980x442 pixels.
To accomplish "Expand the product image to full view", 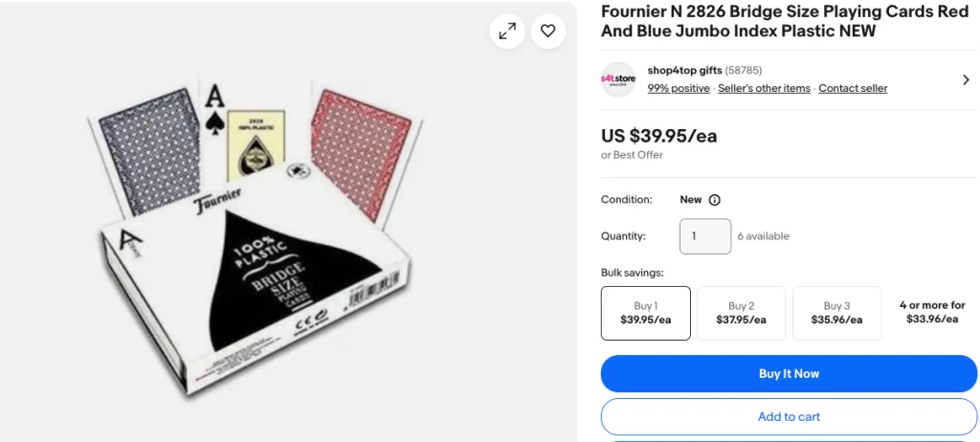I will 507,31.
